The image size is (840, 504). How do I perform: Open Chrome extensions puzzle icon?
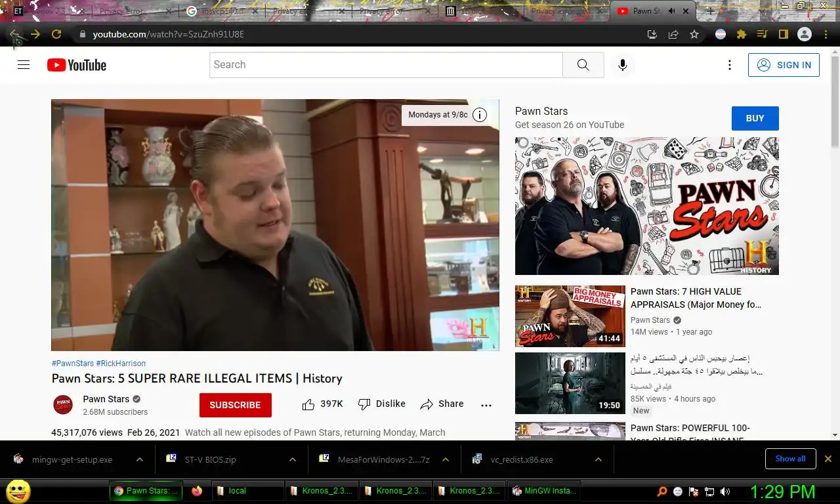pyautogui.click(x=742, y=34)
